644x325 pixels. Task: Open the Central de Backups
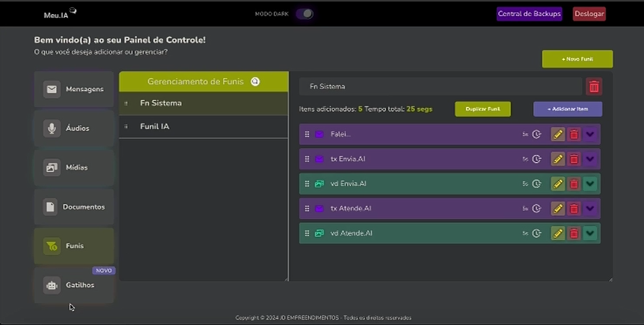529,14
